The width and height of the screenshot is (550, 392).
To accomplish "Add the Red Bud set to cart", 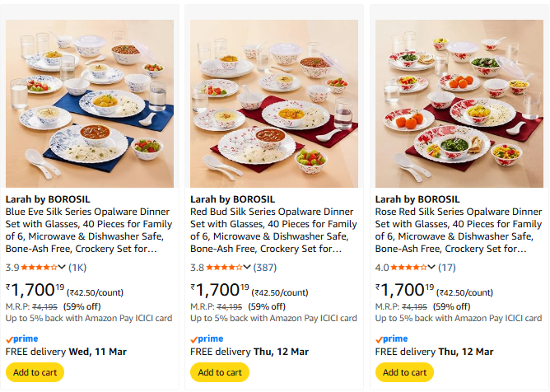I will click(220, 372).
